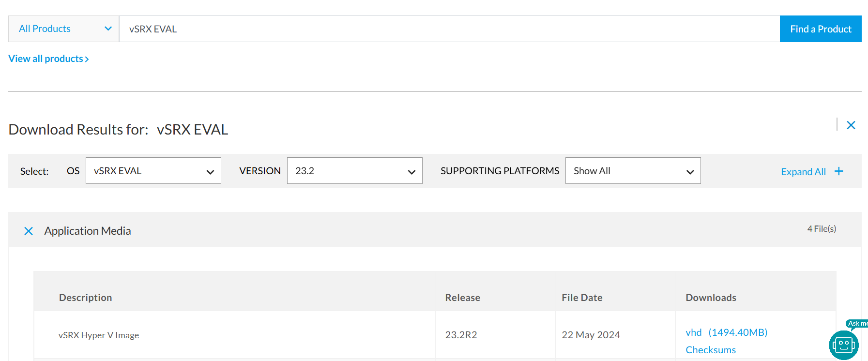Open the Supporting Platforms Show All dropdown
868x361 pixels.
point(633,171)
